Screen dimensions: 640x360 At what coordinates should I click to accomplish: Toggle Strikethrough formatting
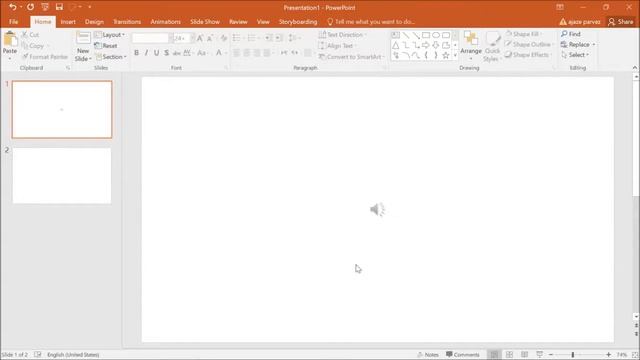[x=176, y=53]
